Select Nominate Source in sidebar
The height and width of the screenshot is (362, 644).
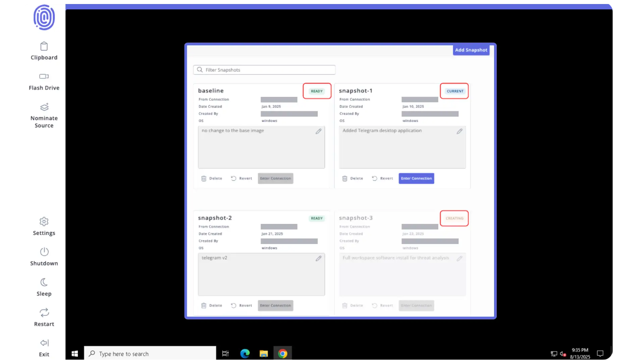coord(44,116)
